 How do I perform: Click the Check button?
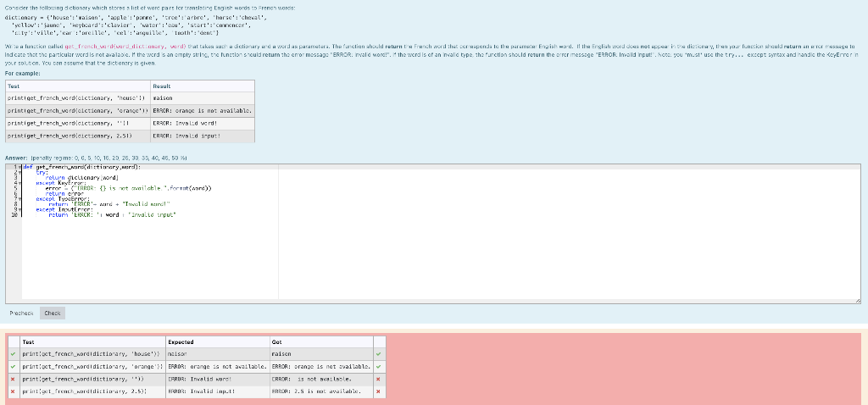[53, 313]
